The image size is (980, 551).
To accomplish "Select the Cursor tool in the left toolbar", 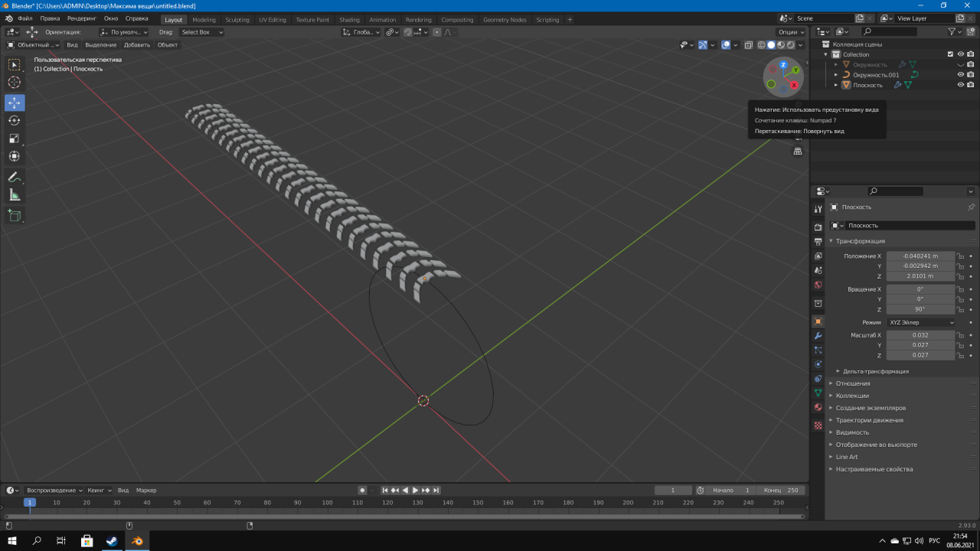I will coord(15,83).
